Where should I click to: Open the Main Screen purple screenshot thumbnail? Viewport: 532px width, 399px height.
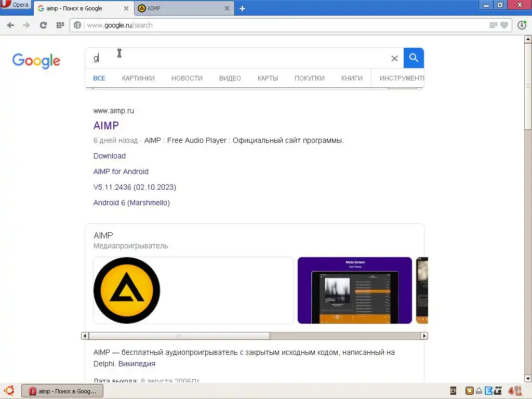[354, 290]
